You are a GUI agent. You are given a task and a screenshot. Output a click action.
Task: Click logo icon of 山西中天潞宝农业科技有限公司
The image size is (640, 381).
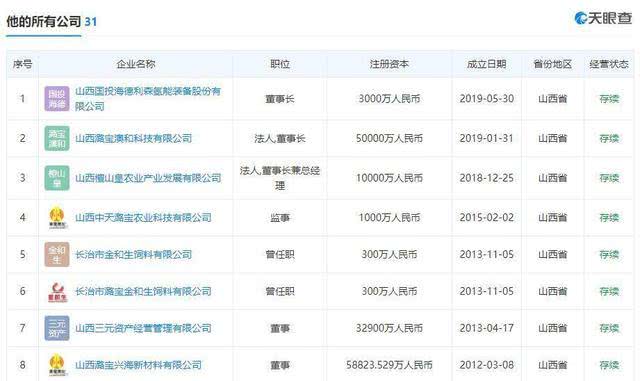click(57, 217)
